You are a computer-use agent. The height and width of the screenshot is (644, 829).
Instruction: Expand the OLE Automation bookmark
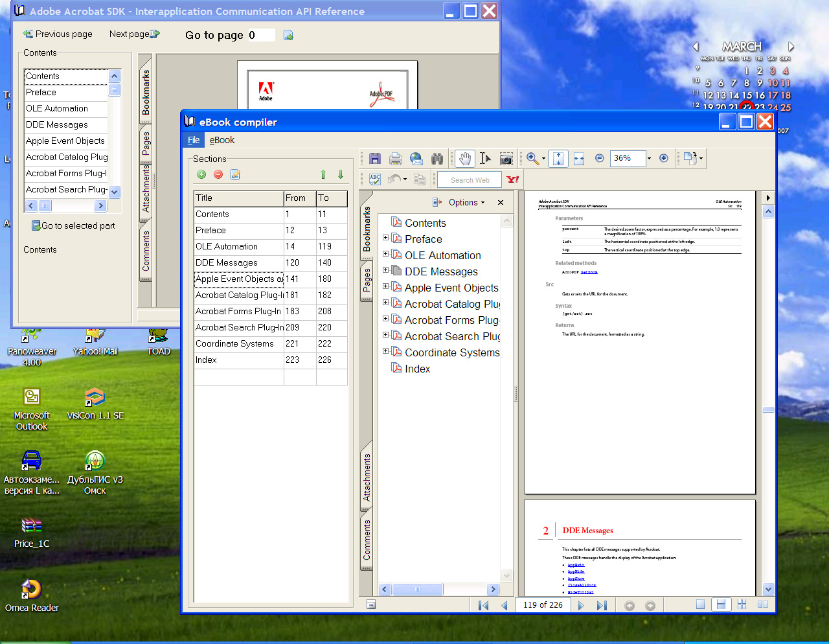point(385,254)
